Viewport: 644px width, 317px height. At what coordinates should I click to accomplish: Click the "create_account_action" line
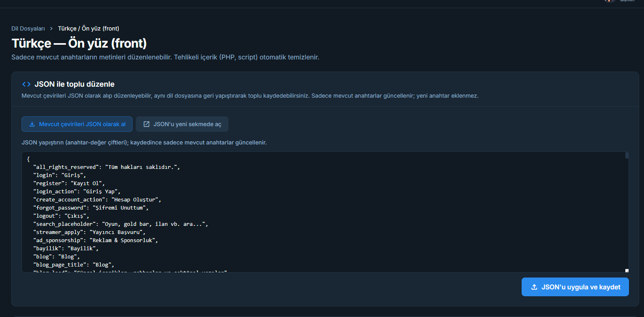pos(97,200)
